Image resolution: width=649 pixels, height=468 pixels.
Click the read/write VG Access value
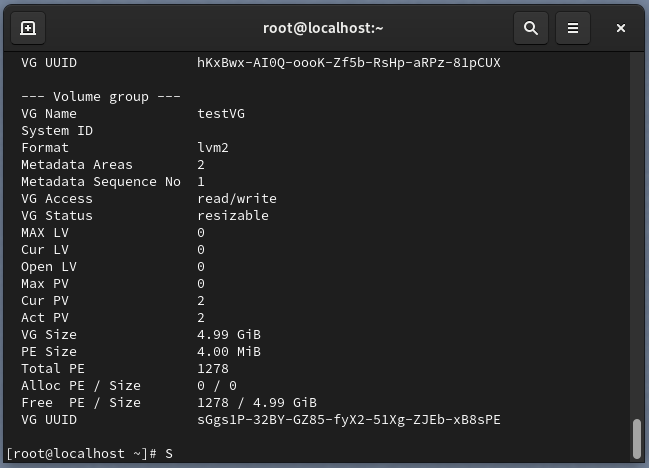coord(237,199)
